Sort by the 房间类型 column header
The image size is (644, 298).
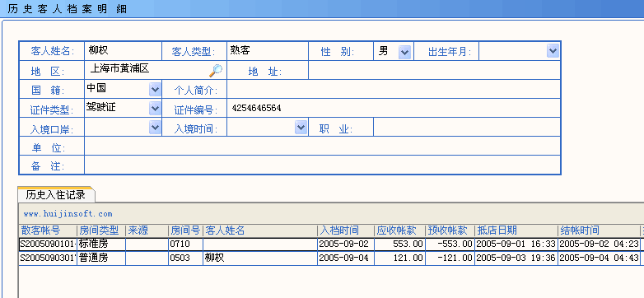pos(101,230)
